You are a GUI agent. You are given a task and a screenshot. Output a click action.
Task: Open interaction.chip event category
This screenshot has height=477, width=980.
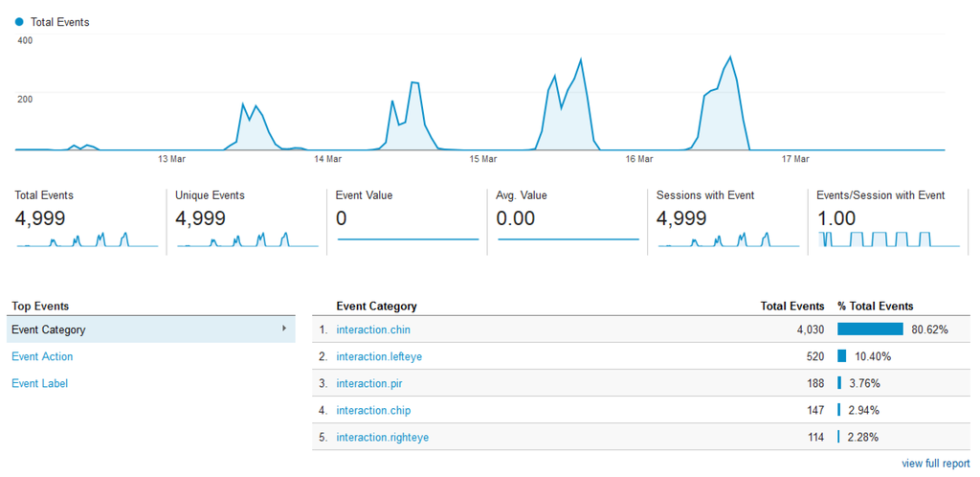tap(373, 410)
